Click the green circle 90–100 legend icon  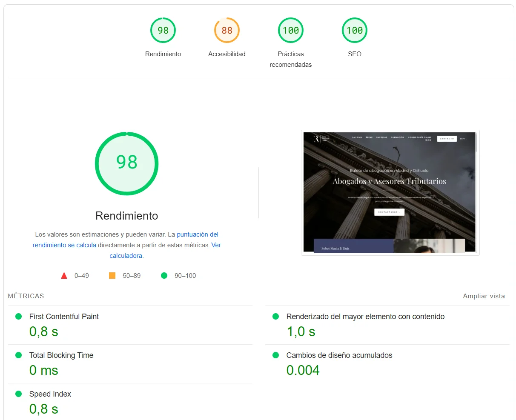pos(164,276)
